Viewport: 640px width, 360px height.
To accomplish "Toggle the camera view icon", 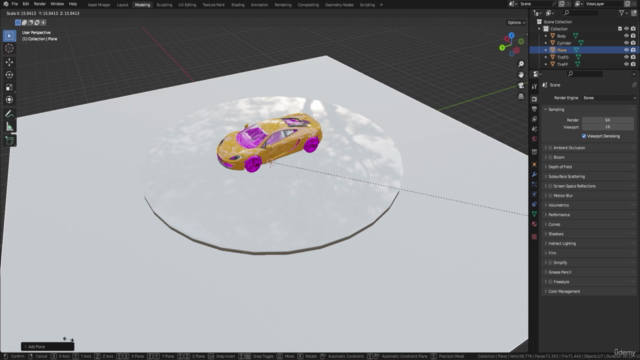I will [x=521, y=85].
